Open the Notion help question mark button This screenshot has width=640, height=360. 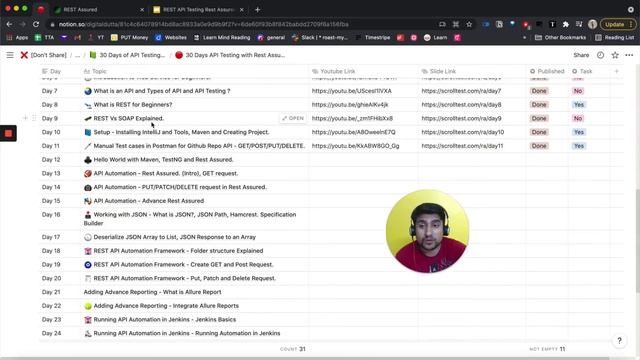(620, 340)
